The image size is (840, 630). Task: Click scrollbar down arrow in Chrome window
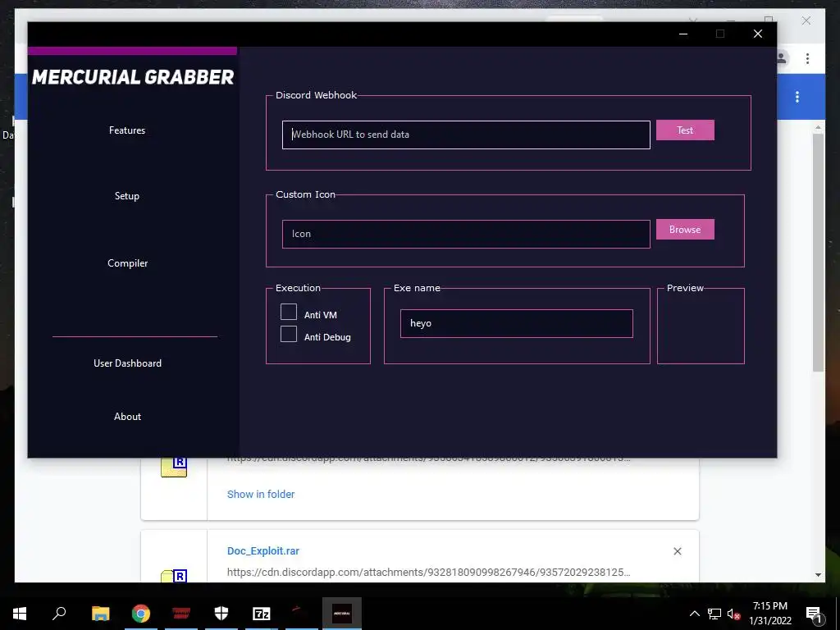[x=818, y=575]
